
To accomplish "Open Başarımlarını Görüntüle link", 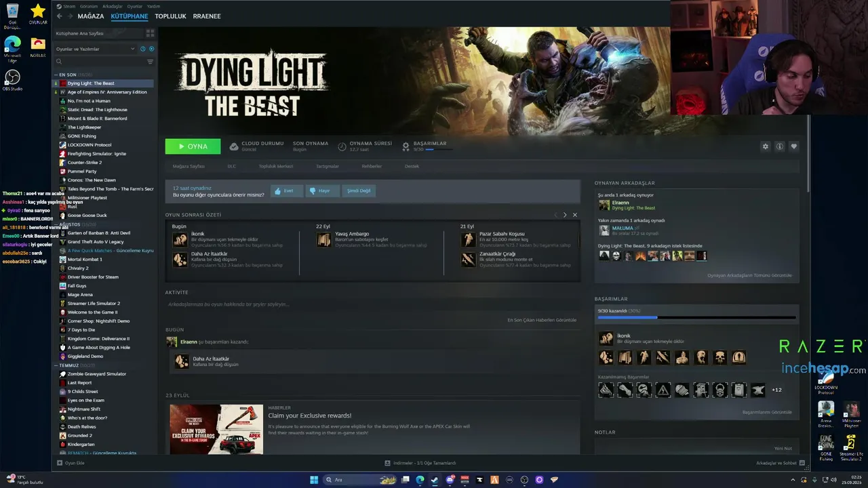I will pyautogui.click(x=767, y=412).
